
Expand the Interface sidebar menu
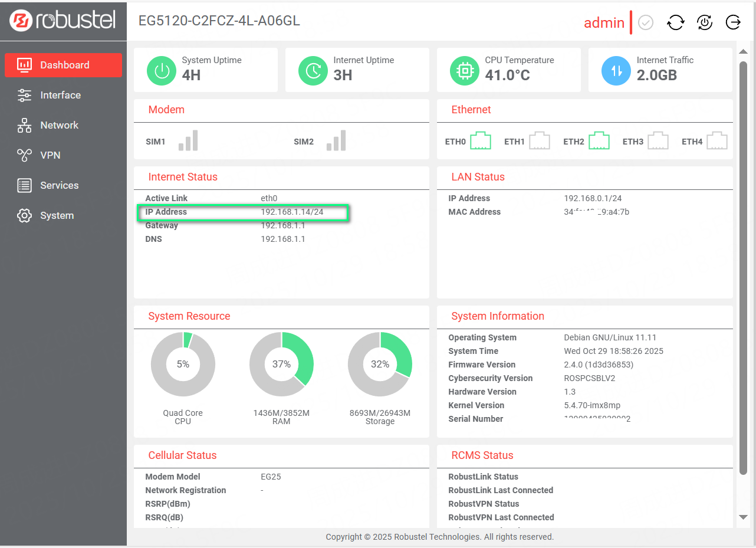click(x=60, y=95)
